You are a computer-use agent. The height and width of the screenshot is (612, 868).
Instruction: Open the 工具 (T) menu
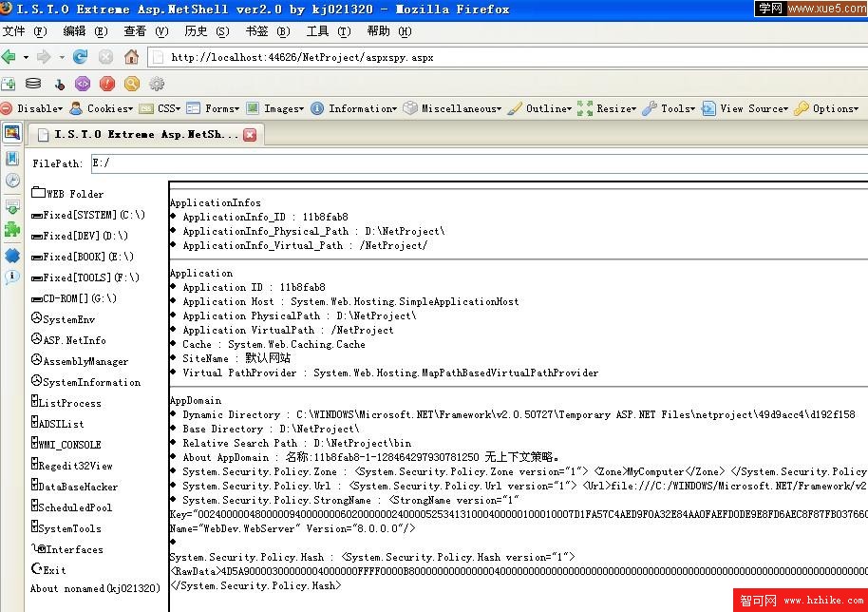pyautogui.click(x=329, y=31)
